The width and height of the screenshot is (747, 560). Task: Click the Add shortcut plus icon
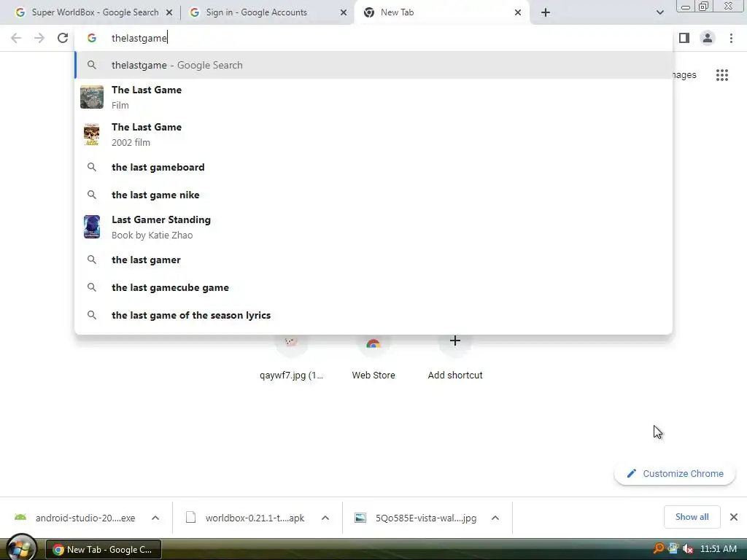click(455, 341)
